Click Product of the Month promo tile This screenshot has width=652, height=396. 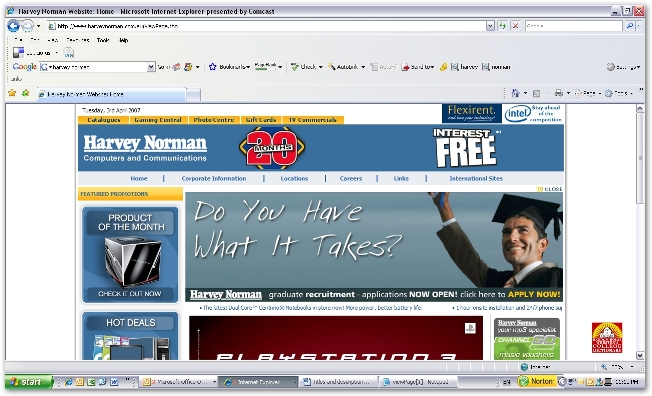[x=131, y=255]
